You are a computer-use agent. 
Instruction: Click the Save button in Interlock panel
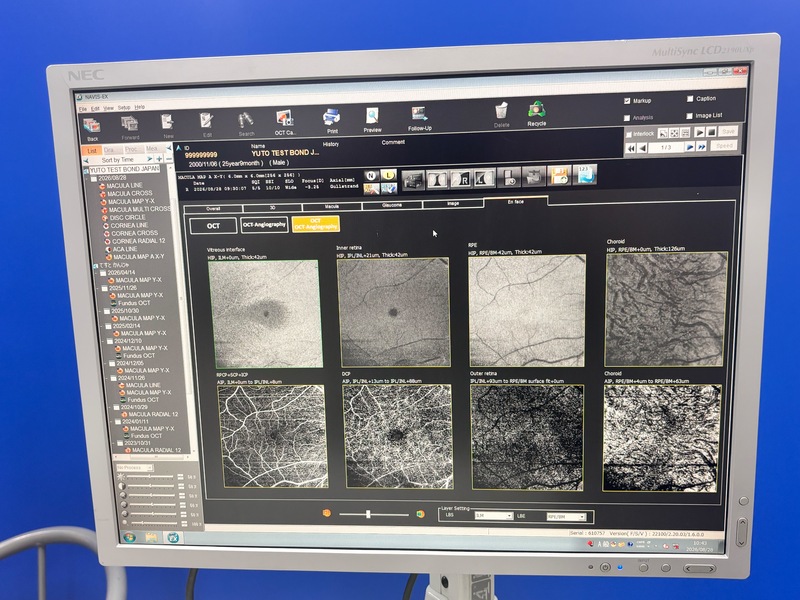(728, 131)
